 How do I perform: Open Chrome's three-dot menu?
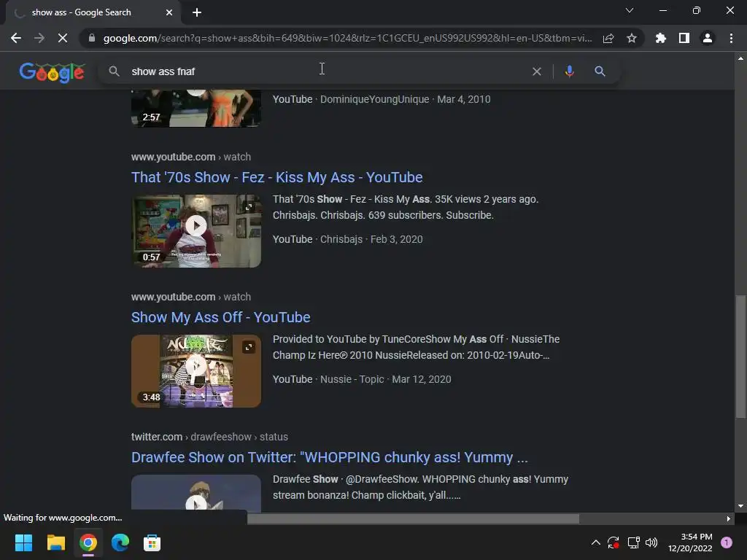(731, 38)
